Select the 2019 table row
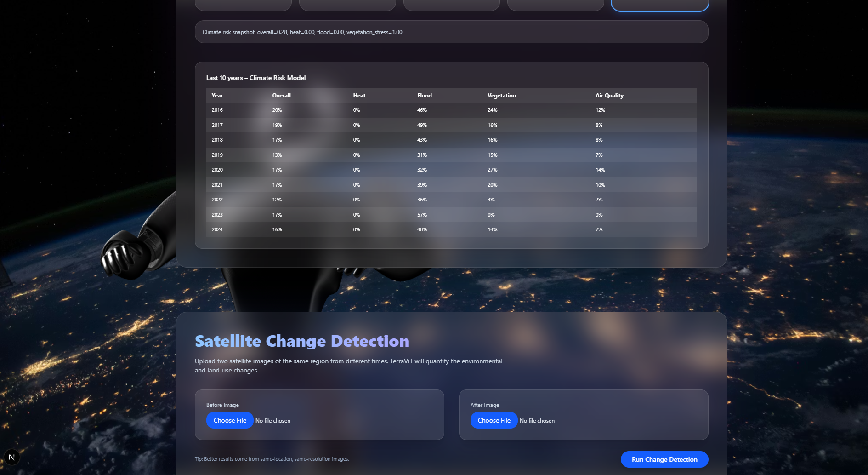Viewport: 868px width, 475px height. click(x=451, y=155)
